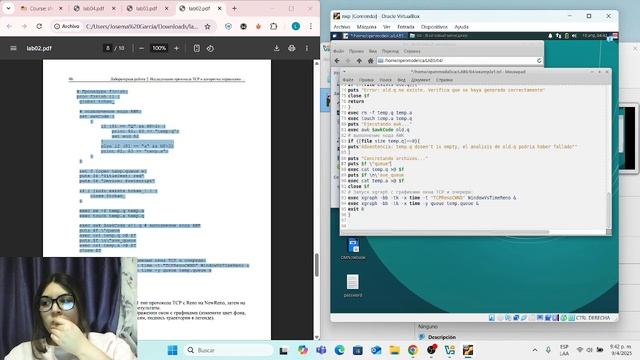This screenshot has height=360, width=640.
Task: Open the taskbar clock and date
Action: (x=620, y=350)
